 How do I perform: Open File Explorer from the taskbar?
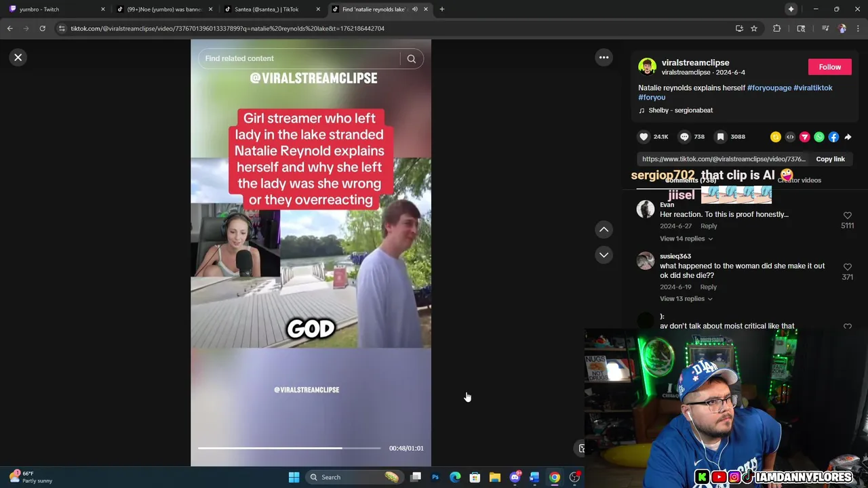pyautogui.click(x=495, y=477)
